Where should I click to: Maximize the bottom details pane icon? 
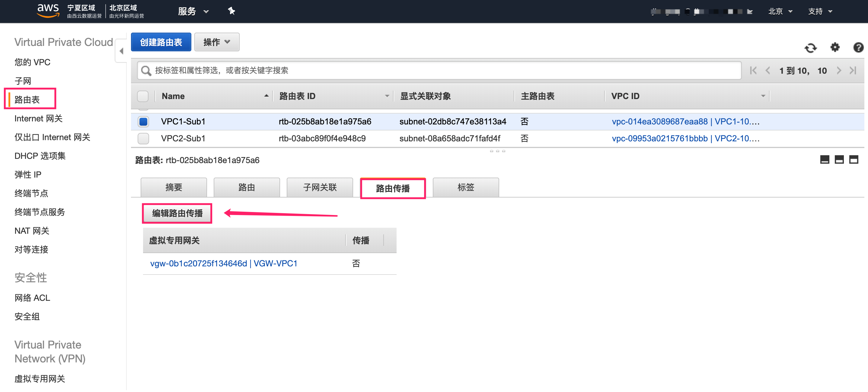(853, 159)
